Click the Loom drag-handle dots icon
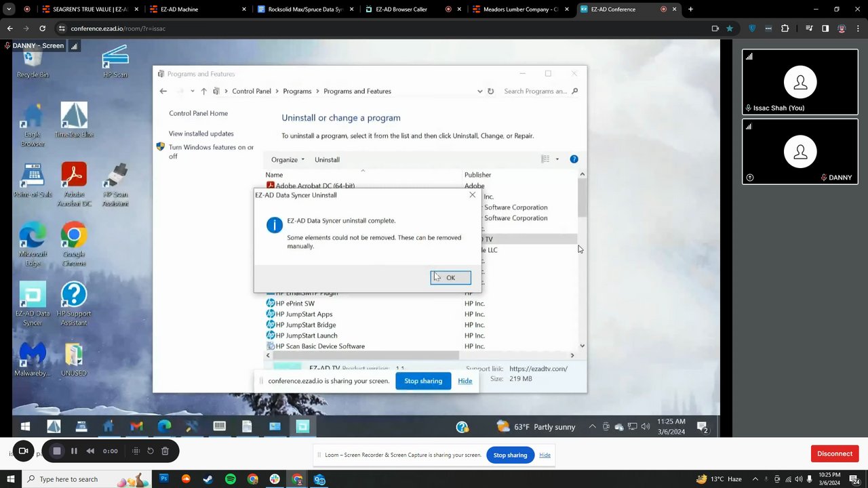The width and height of the screenshot is (868, 488). tap(136, 451)
